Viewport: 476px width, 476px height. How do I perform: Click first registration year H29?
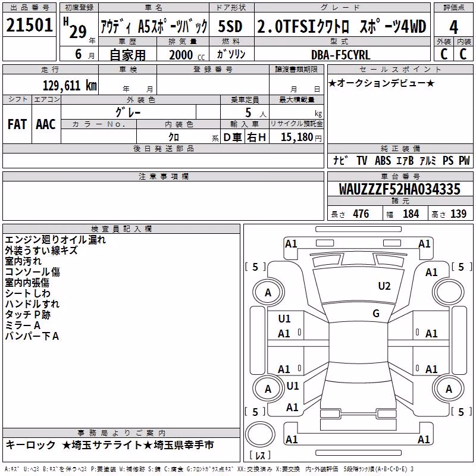point(75,28)
